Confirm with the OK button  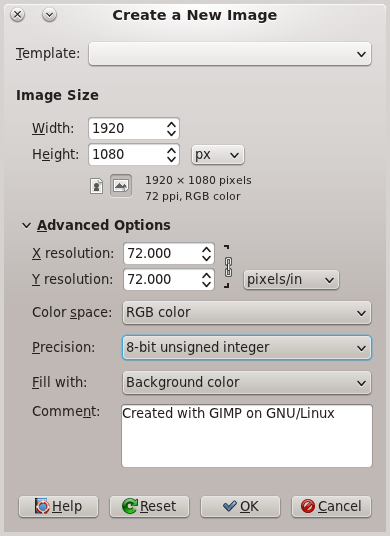pos(240,506)
